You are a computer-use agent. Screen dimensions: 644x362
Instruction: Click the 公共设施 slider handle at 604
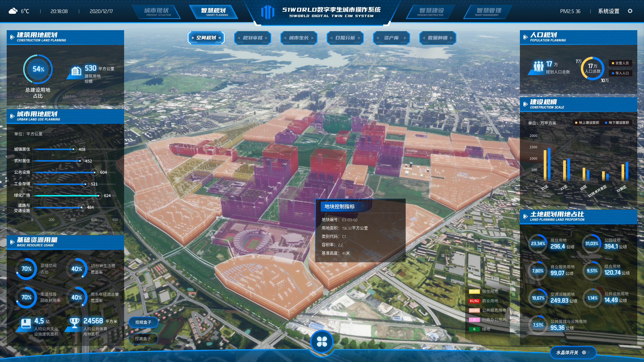tap(95, 172)
